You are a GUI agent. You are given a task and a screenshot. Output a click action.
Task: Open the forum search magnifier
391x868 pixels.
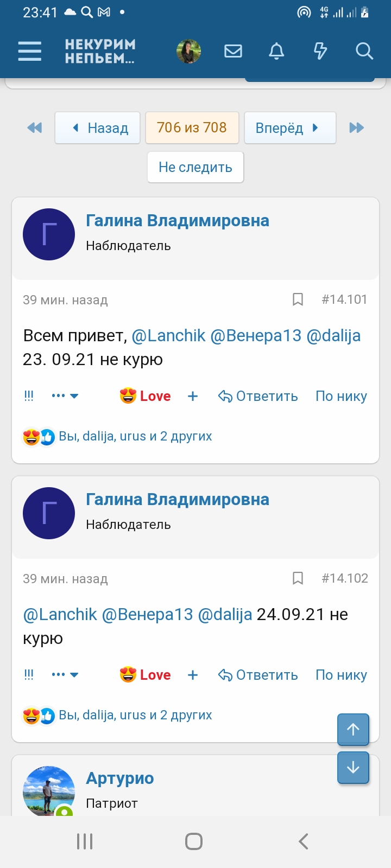pyautogui.click(x=364, y=51)
